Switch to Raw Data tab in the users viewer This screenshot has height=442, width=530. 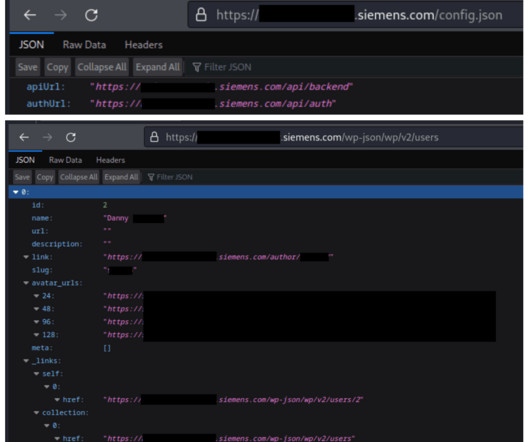point(66,160)
